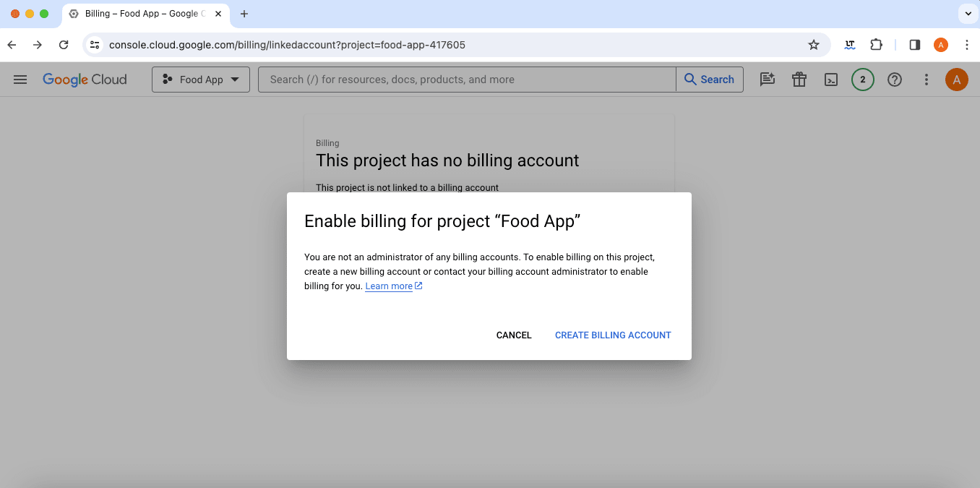Expand the browser tab search chevron

point(968,13)
